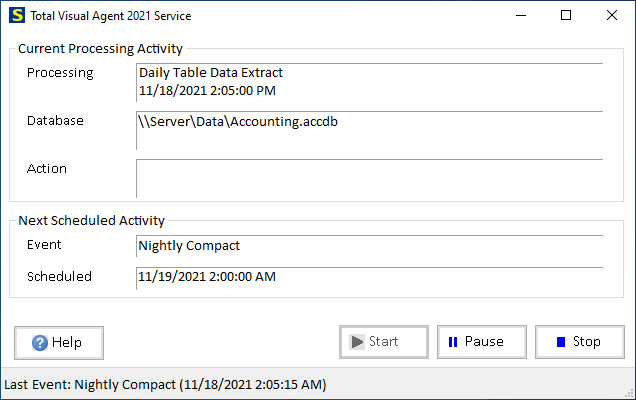The image size is (636, 400).
Task: Click the resize grip in the status bar corner
Action: [630, 393]
